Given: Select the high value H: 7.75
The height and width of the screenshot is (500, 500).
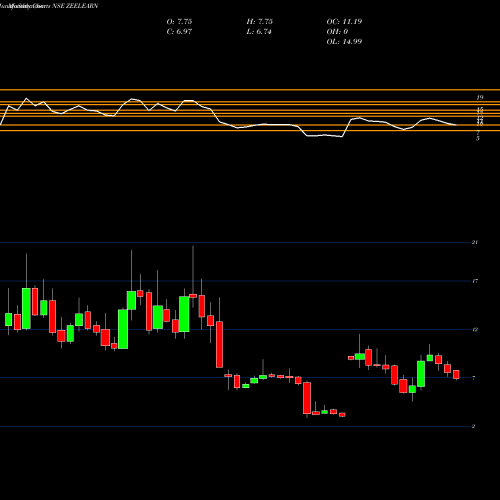Looking at the screenshot, I should (x=260, y=22).
